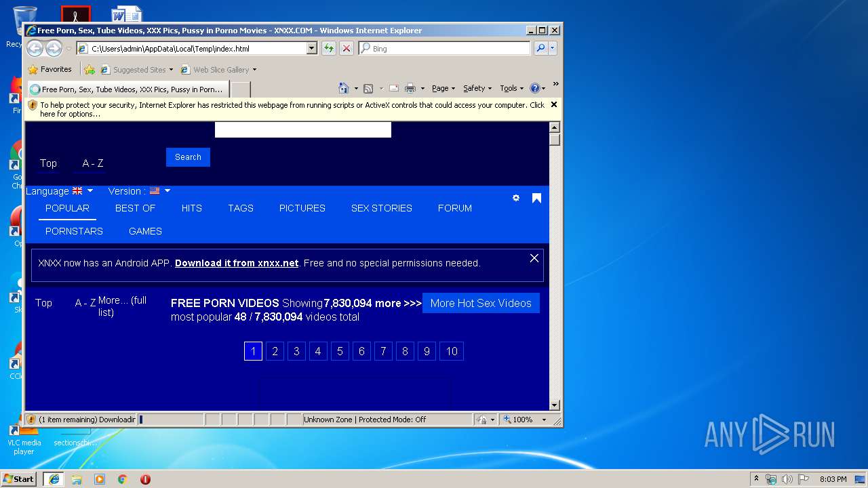This screenshot has width=868, height=488.
Task: Select the PICTURES tab
Action: pos(302,208)
